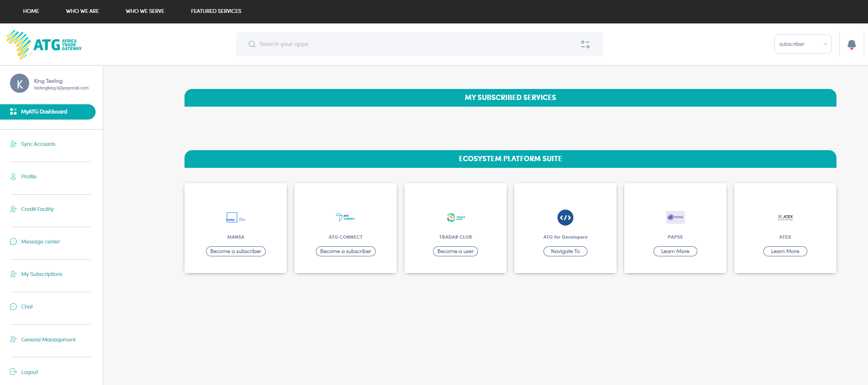Image resolution: width=868 pixels, height=385 pixels.
Task: Click the ATG for Developers card title
Action: [565, 237]
